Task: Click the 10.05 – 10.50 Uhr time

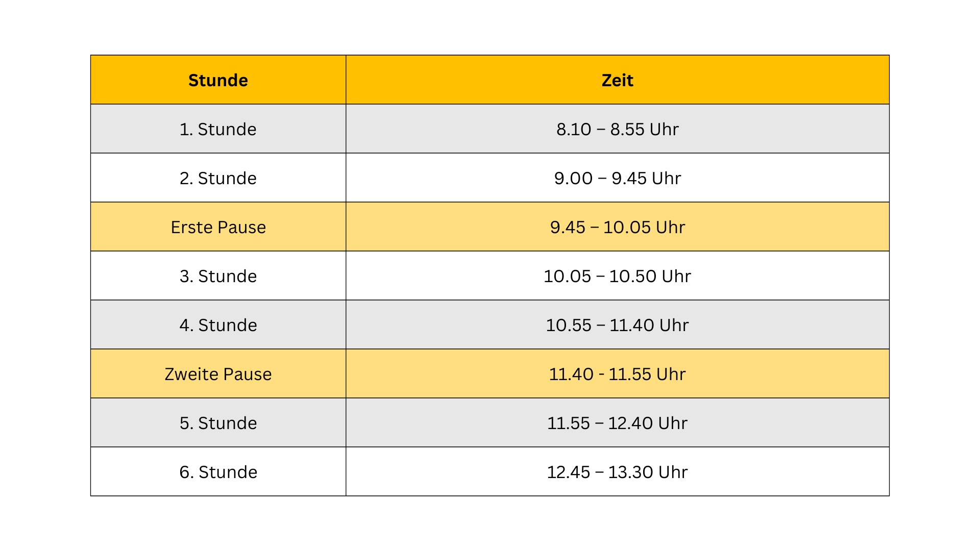Action: (x=618, y=276)
